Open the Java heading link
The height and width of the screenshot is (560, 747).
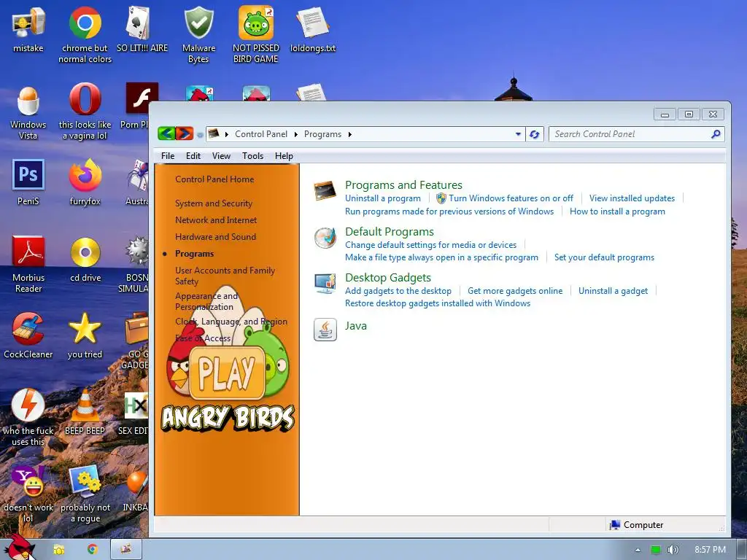(x=356, y=326)
